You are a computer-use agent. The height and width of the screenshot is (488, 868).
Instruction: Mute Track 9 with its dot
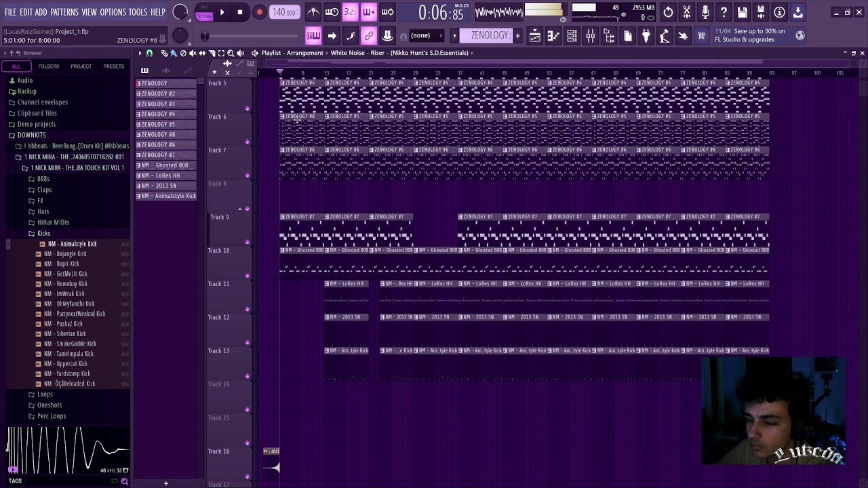pos(247,242)
